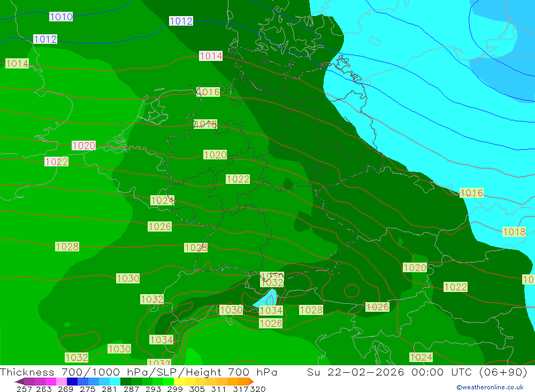Click the 1020 label on white background near left
This screenshot has width=535, height=392.
(x=83, y=145)
